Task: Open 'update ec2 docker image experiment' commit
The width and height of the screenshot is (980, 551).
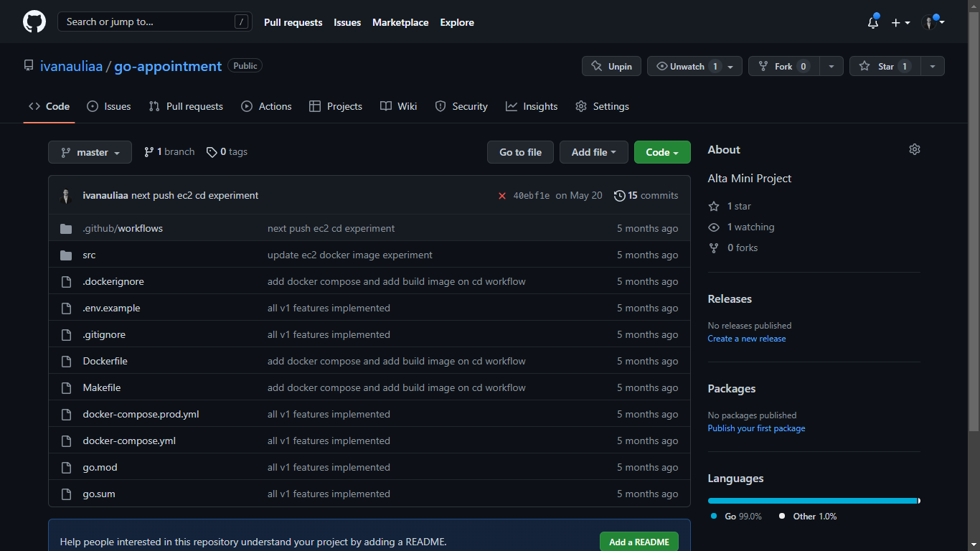Action: pyautogui.click(x=350, y=255)
